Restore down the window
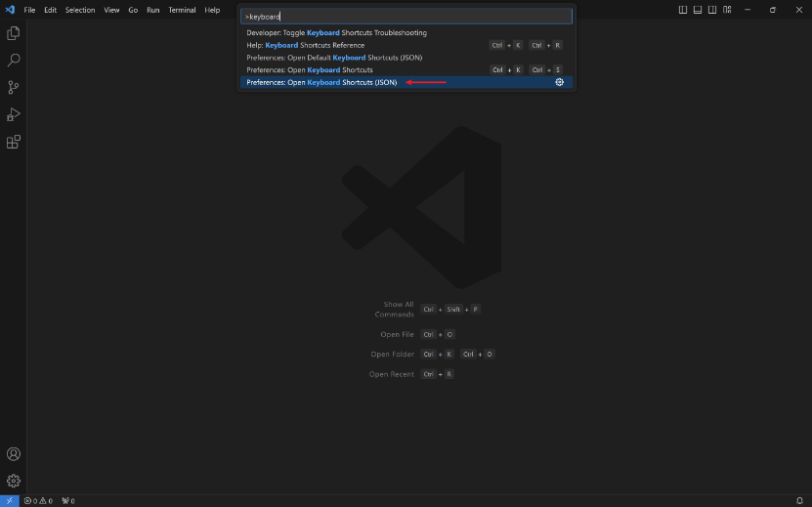Image resolution: width=812 pixels, height=507 pixels. [x=773, y=10]
